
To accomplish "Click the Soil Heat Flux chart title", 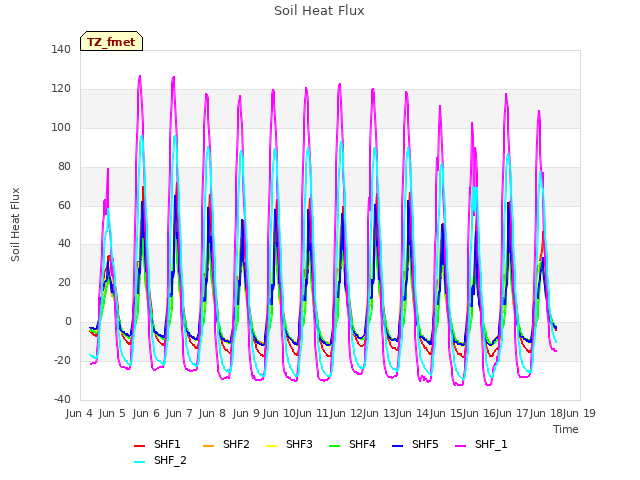I will [319, 11].
